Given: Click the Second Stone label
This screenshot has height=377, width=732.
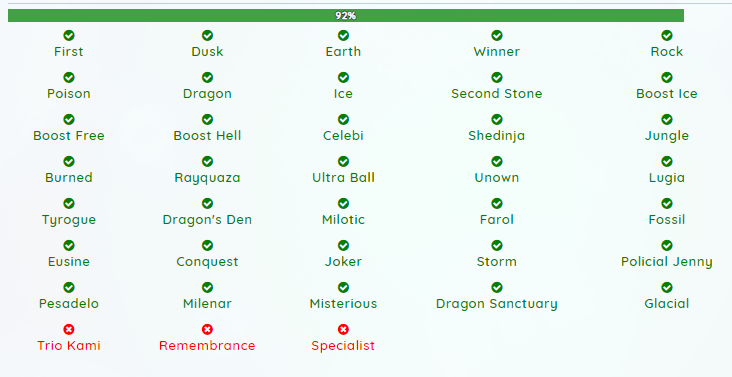Looking at the screenshot, I should [497, 94].
